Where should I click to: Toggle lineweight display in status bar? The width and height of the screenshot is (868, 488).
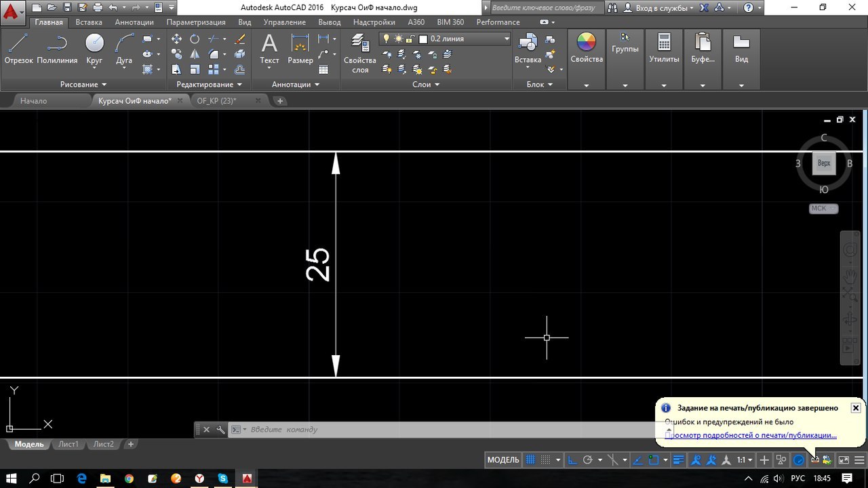[x=678, y=460]
